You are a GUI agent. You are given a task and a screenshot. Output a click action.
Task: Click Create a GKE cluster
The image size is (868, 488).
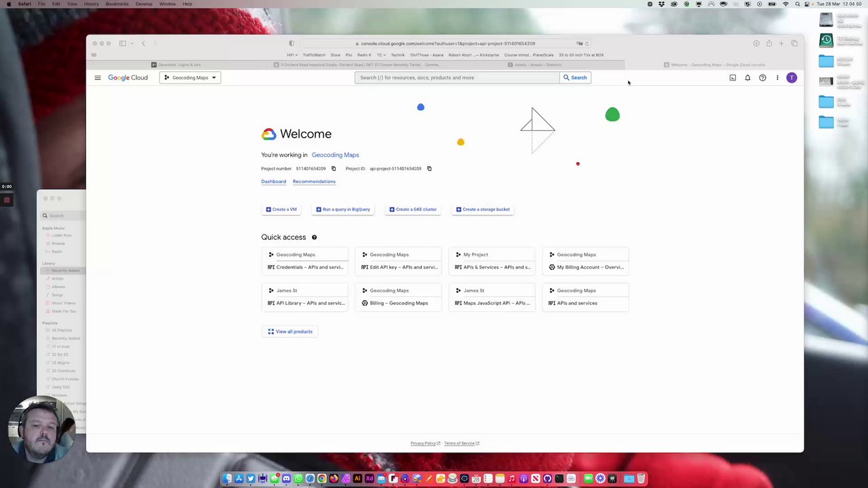pos(413,209)
